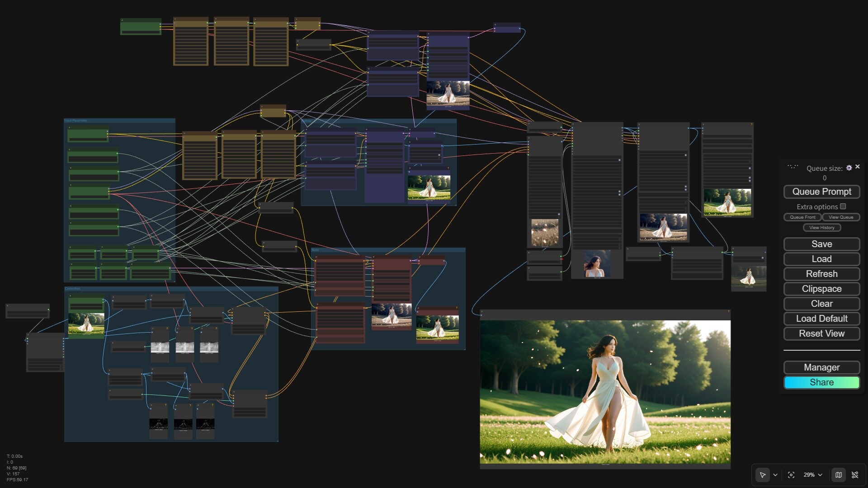
Task: Open the Manager button
Action: [x=821, y=367]
